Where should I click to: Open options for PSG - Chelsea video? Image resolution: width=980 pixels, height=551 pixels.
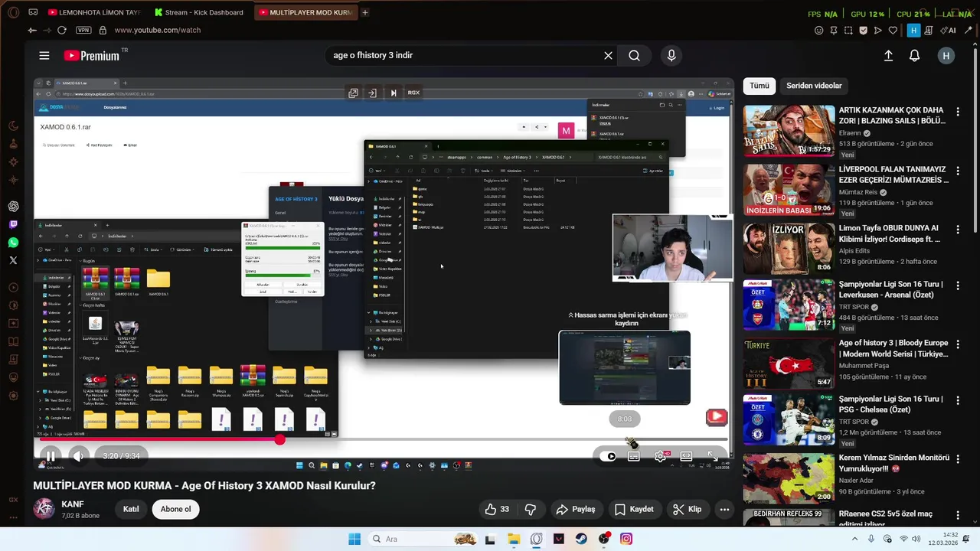(958, 400)
